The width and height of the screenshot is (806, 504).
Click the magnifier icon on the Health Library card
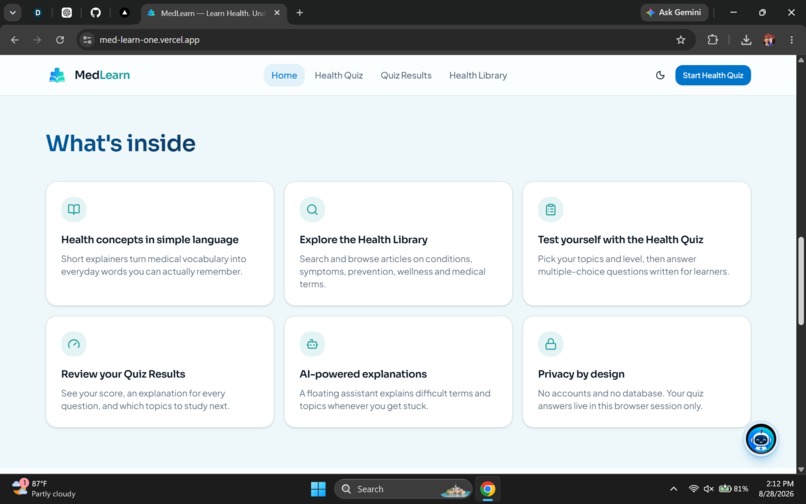pyautogui.click(x=312, y=209)
